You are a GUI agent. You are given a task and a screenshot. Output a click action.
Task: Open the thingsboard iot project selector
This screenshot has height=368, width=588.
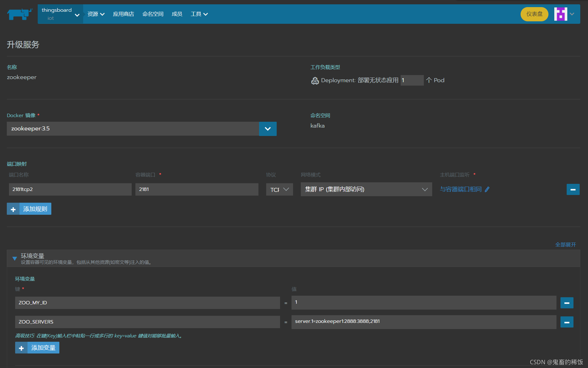click(x=60, y=14)
